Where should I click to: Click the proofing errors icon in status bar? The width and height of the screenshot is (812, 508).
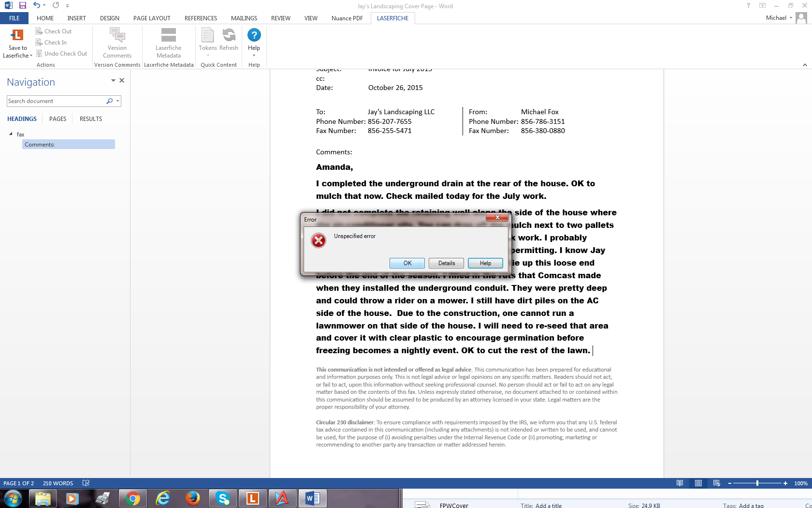86,483
